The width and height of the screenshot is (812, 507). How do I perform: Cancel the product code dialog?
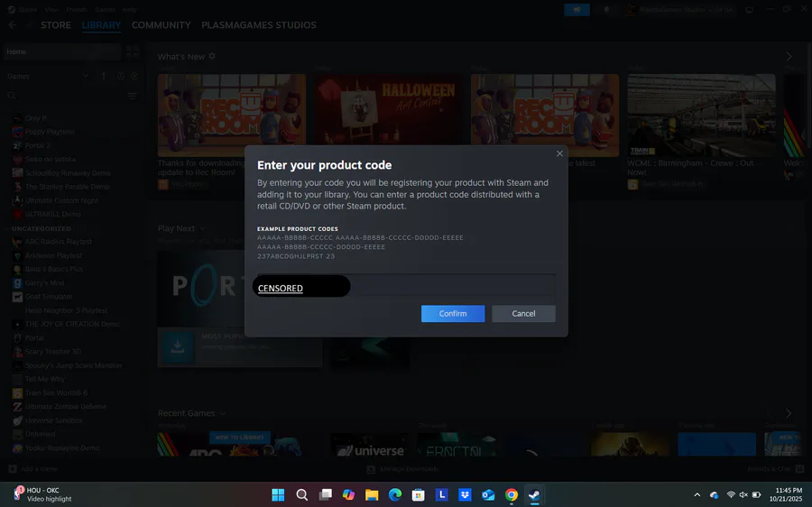pyautogui.click(x=523, y=313)
